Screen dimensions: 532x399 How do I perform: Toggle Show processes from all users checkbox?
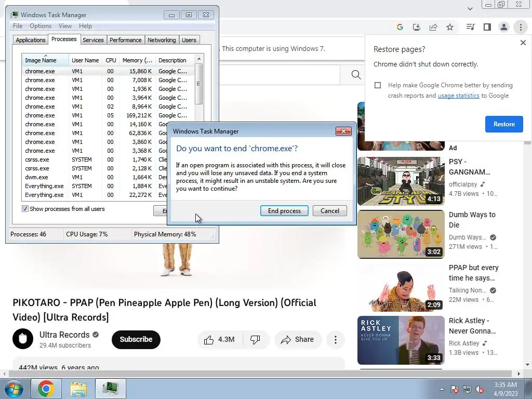point(25,209)
